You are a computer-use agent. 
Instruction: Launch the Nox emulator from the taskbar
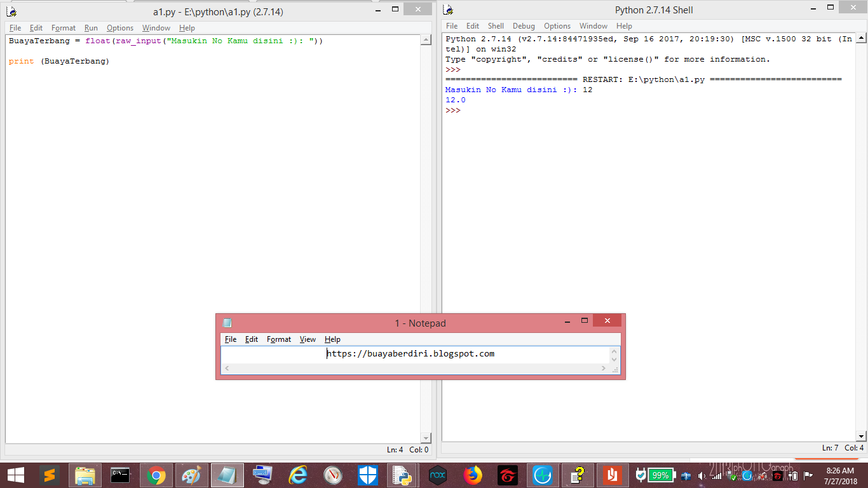pyautogui.click(x=437, y=475)
